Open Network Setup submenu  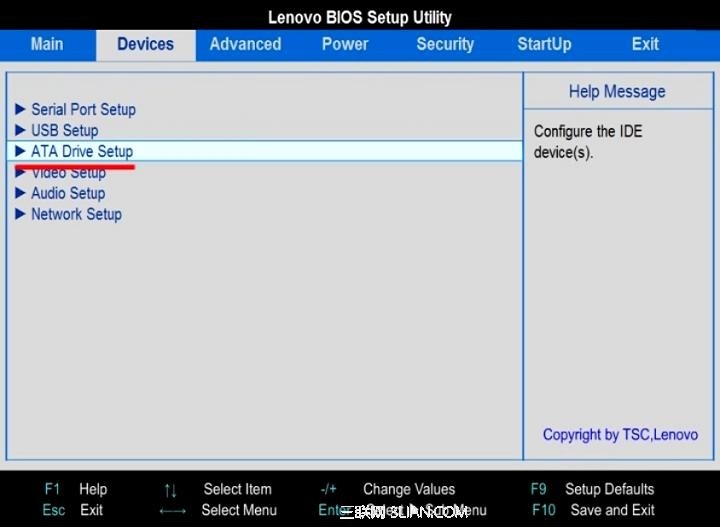tap(76, 214)
